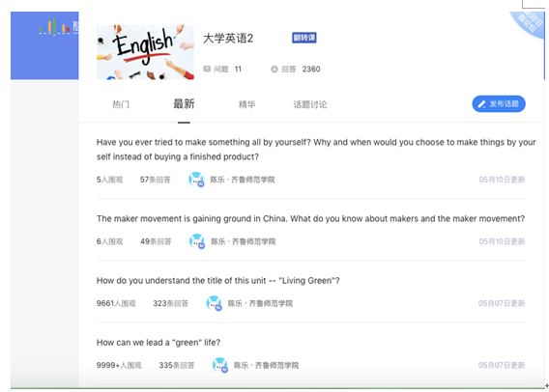Image resolution: width=549 pixels, height=392 pixels.
Task: Click the avatar beside the 335条回答 post
Action: point(220,365)
